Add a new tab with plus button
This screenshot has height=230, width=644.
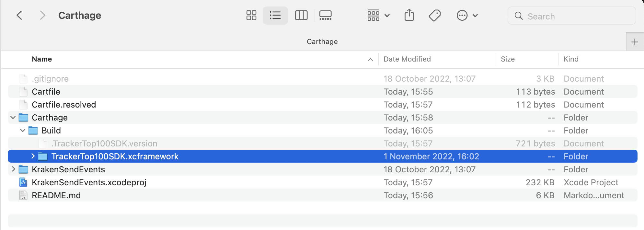pyautogui.click(x=634, y=42)
